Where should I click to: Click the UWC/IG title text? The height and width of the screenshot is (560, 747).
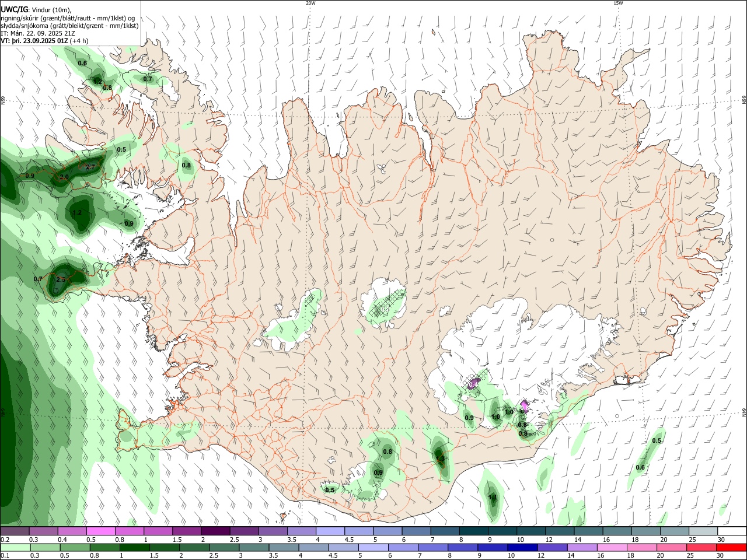[x=14, y=9]
